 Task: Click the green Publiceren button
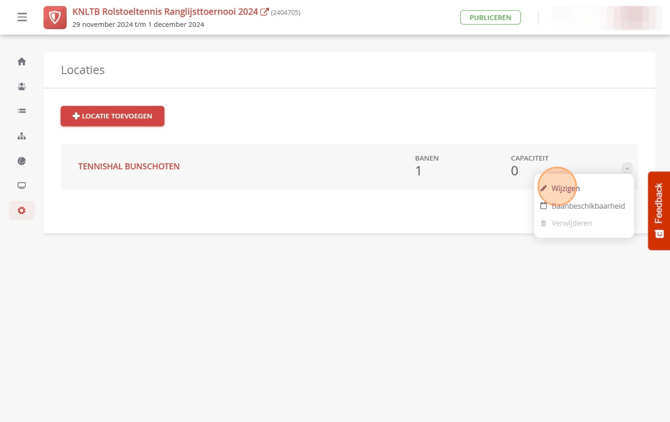(490, 18)
